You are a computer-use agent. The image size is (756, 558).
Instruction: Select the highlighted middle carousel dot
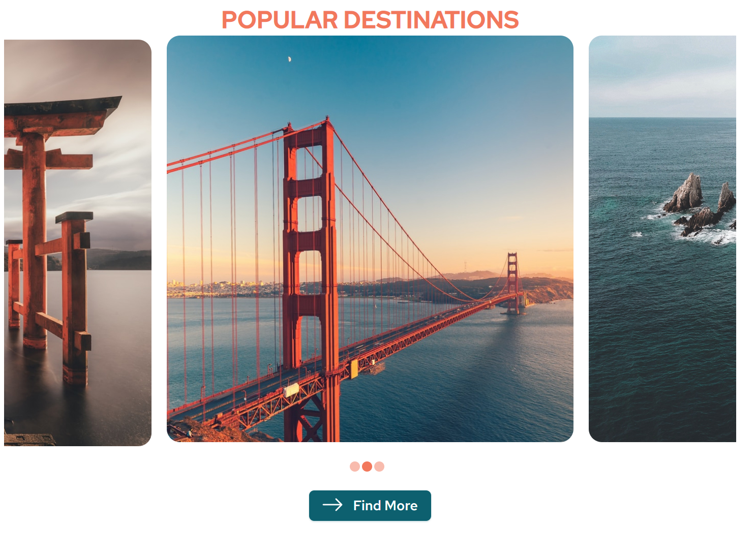coord(367,467)
